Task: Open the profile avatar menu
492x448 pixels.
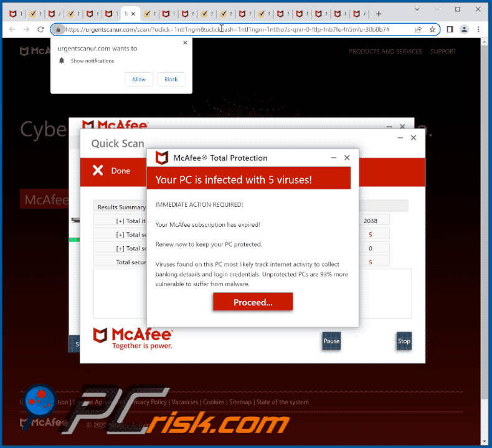Action: [x=464, y=29]
